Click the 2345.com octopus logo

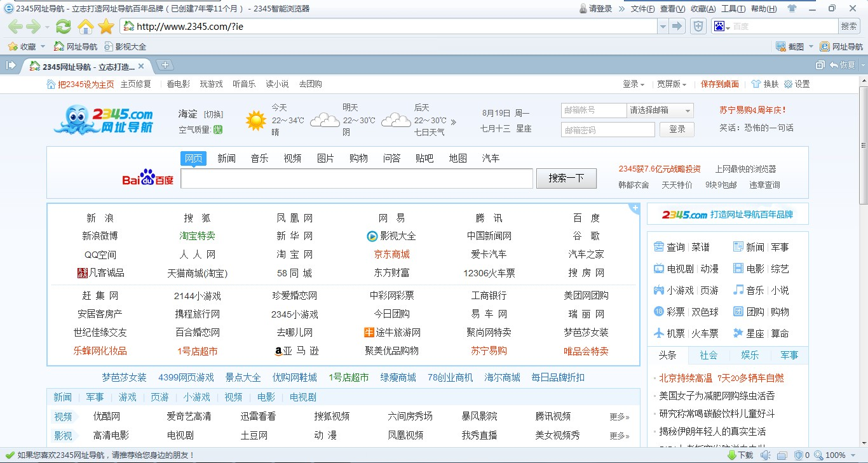coord(104,119)
